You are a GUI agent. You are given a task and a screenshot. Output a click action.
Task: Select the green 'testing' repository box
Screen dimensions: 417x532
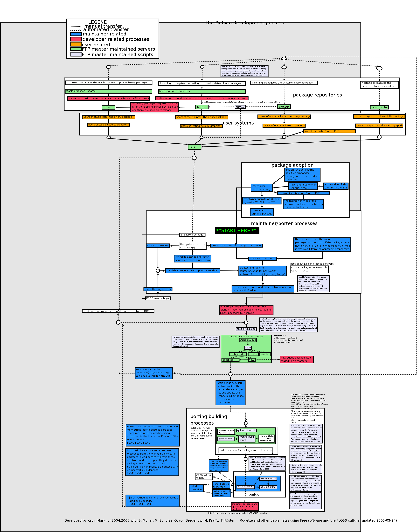pos(202,107)
